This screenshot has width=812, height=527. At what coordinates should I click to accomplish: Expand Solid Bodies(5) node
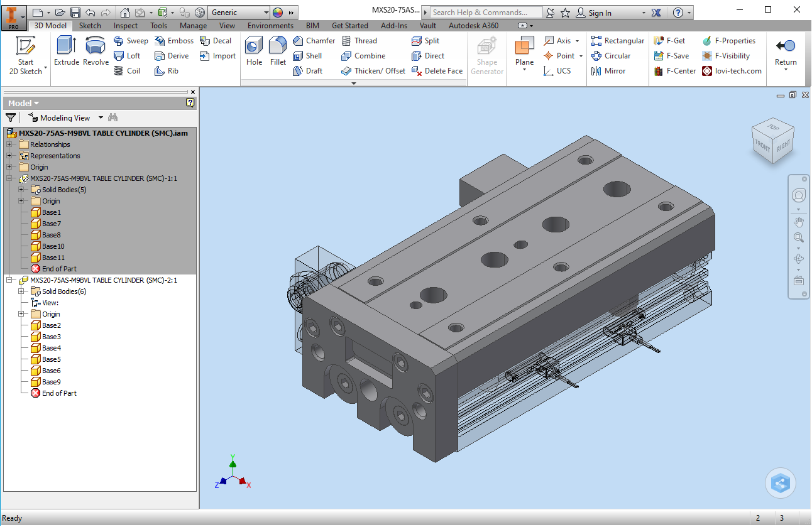click(21, 190)
